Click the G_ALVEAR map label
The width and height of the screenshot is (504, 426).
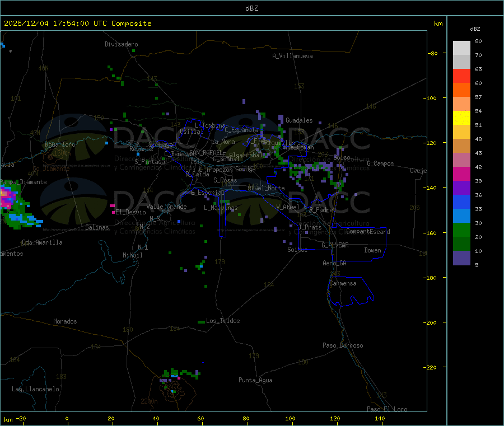coord(335,245)
